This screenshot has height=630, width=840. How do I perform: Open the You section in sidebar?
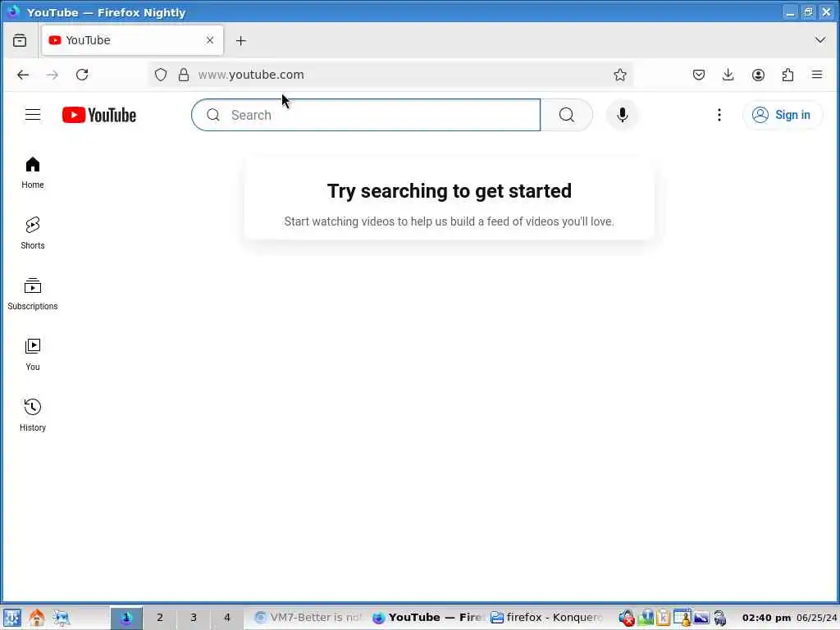point(33,354)
